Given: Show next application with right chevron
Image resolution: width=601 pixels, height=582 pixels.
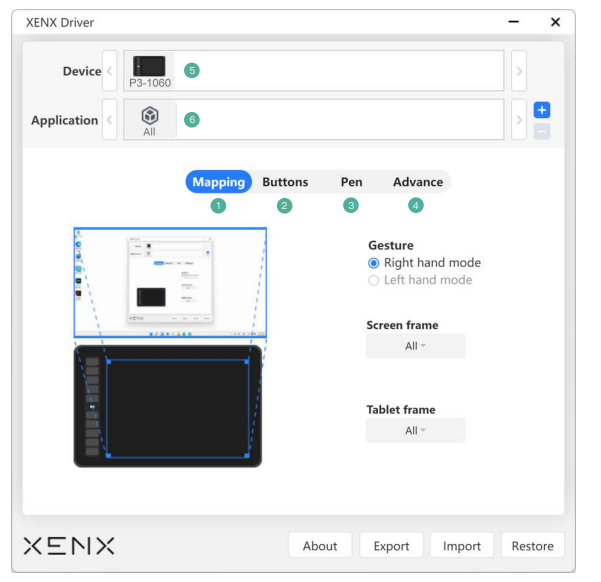Looking at the screenshot, I should tap(519, 120).
